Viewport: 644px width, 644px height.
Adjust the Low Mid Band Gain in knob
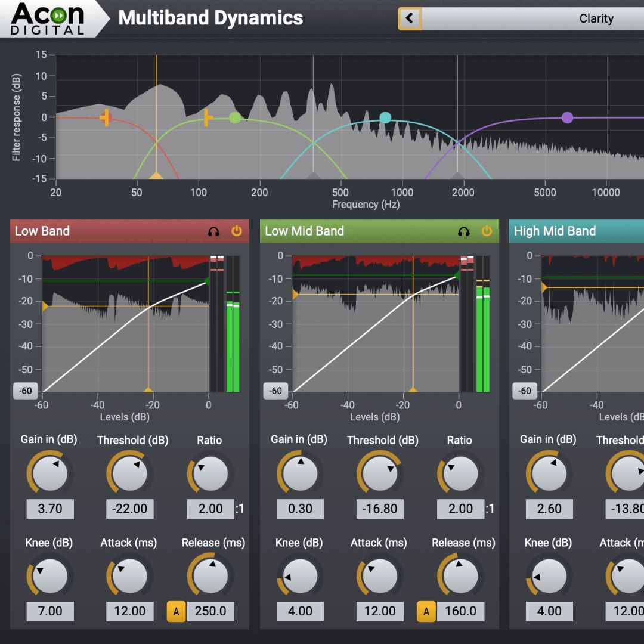click(x=300, y=473)
